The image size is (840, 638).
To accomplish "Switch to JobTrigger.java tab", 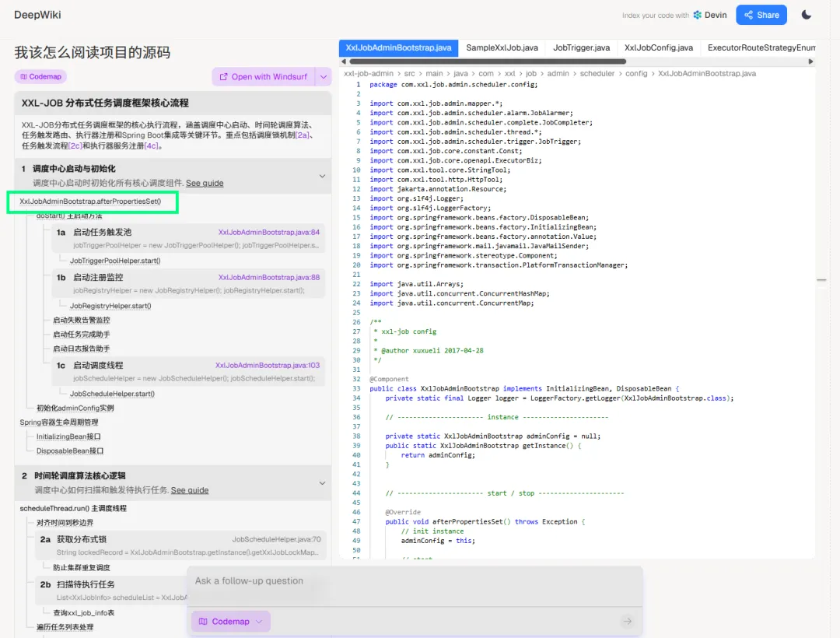I will click(581, 47).
